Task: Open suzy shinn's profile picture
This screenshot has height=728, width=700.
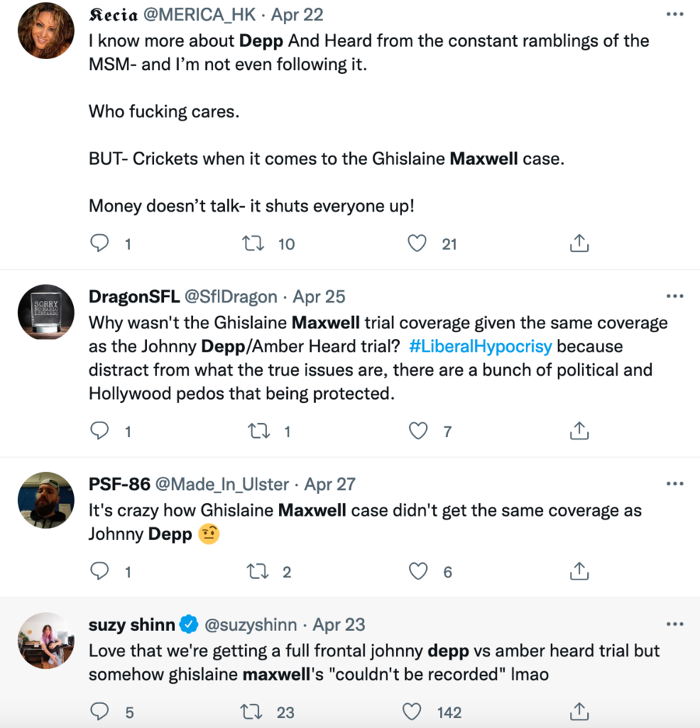Action: coord(45,639)
